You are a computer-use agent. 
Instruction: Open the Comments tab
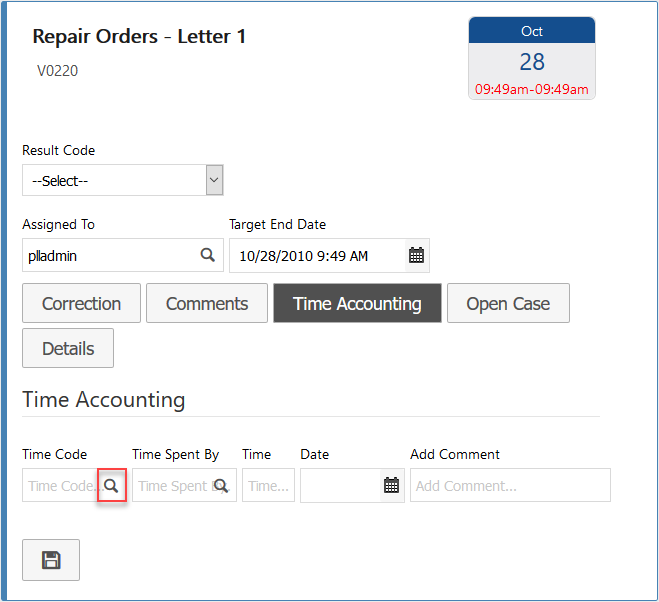[x=207, y=304]
